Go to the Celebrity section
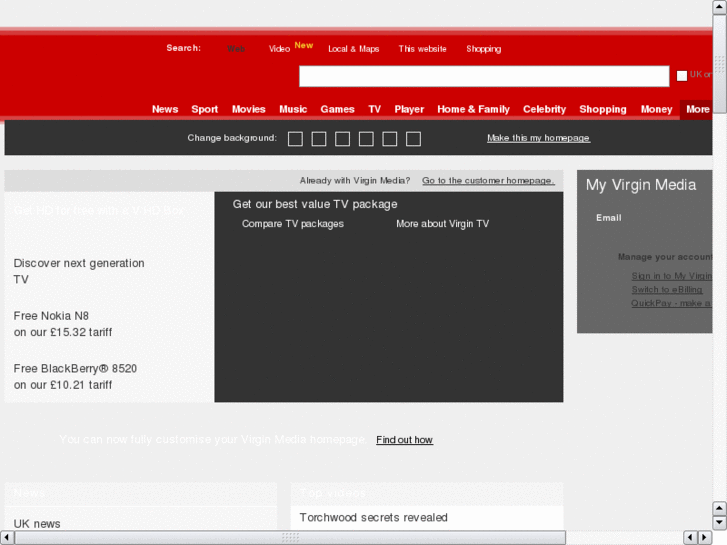This screenshot has height=545, width=727. (544, 109)
